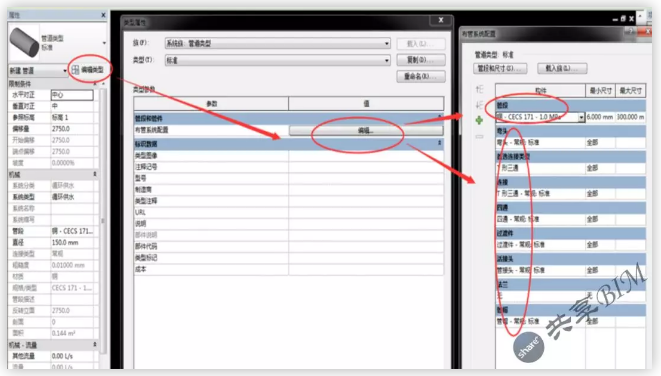Open the pipe type selector dropdown arrow
The image size is (661, 376).
104,43
